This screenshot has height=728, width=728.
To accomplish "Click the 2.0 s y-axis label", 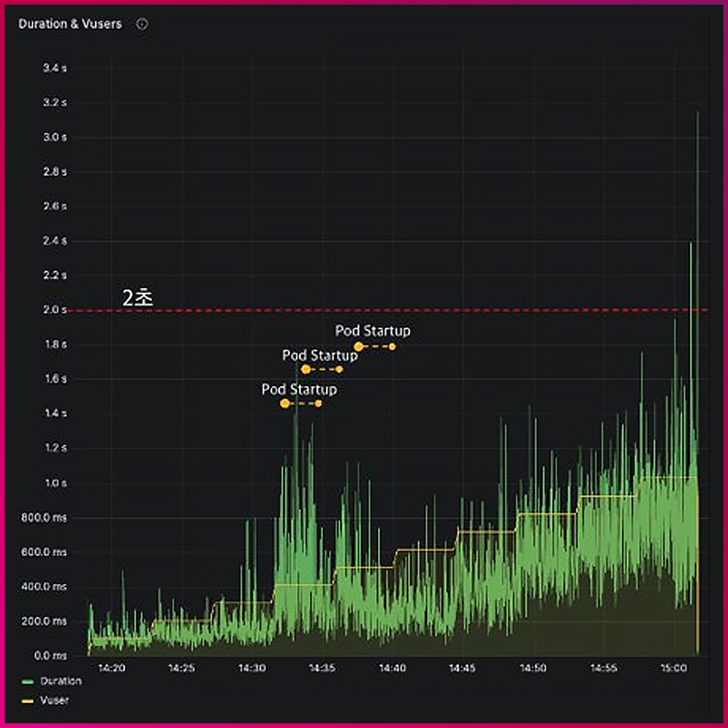I will [55, 310].
